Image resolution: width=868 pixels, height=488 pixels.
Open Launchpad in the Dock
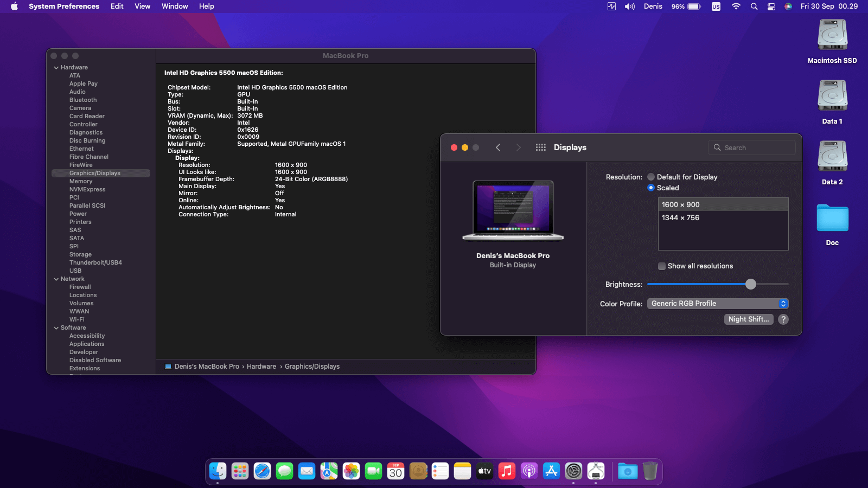tap(240, 471)
